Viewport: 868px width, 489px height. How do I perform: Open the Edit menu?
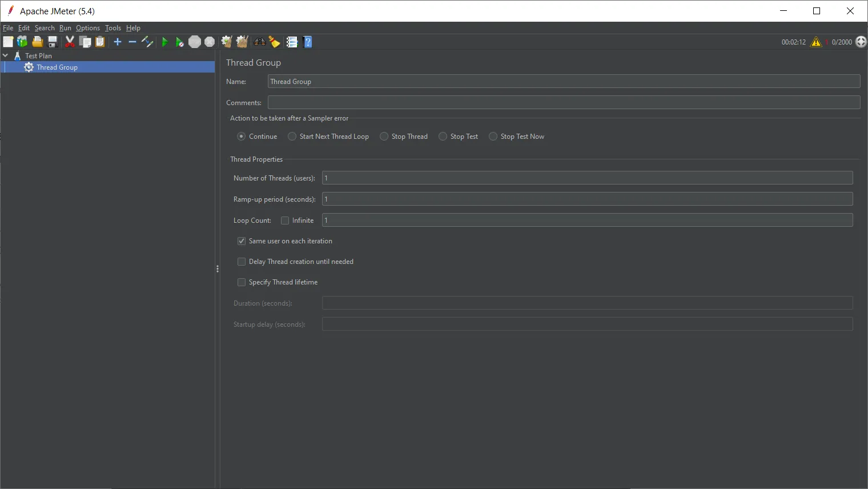click(x=24, y=28)
